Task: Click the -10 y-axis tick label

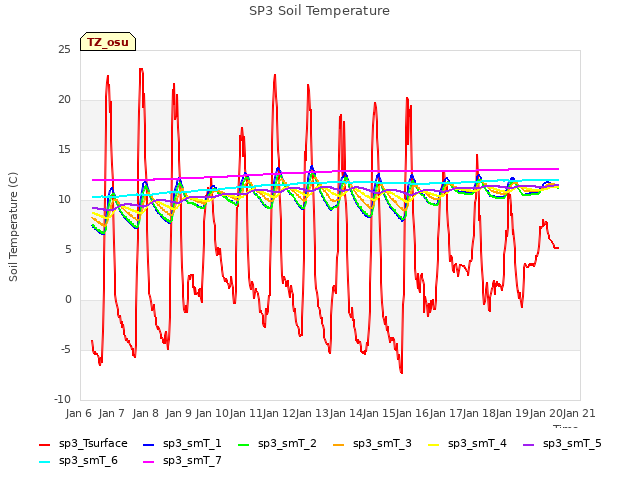Action: [62, 400]
